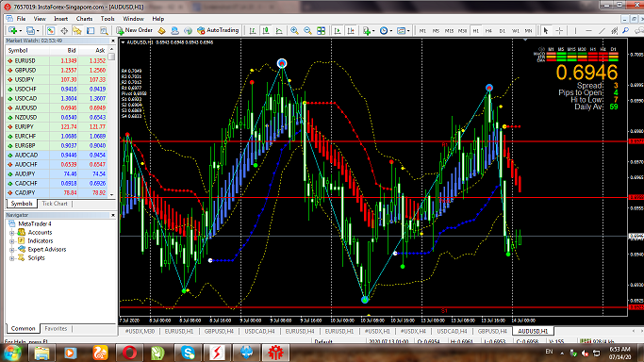Switch chart to line chart style
644x362 pixels.
pyautogui.click(x=279, y=30)
